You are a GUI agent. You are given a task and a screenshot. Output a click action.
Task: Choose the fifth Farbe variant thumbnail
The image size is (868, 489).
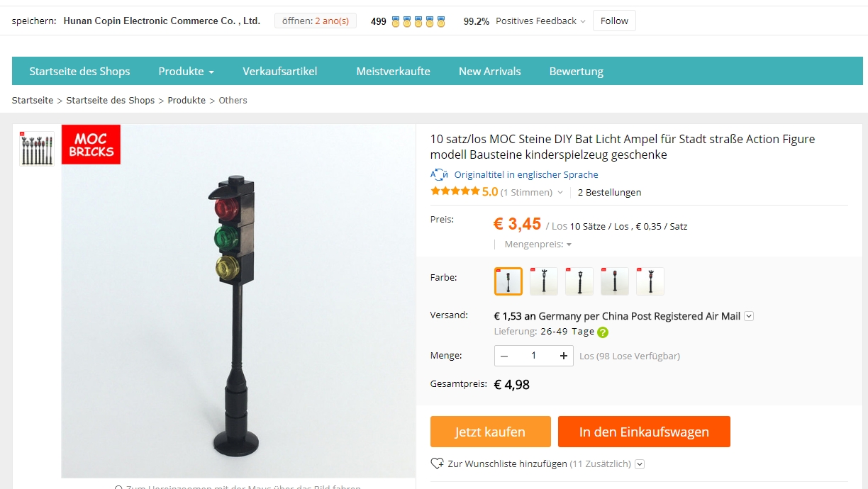point(650,281)
